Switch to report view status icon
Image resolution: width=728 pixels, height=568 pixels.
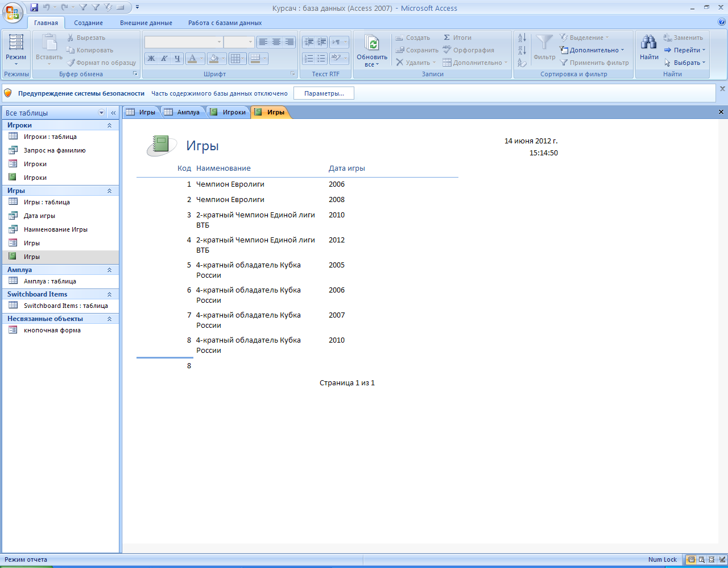point(691,559)
